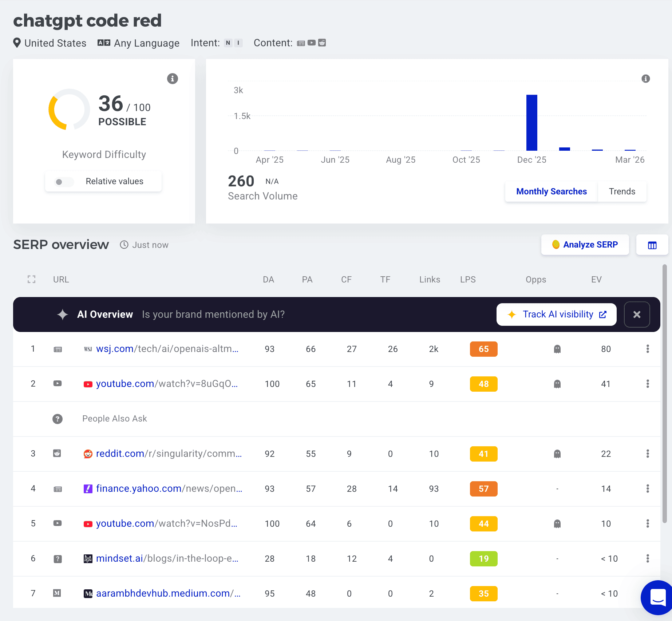Click the expand table icon beside URL

tap(32, 279)
